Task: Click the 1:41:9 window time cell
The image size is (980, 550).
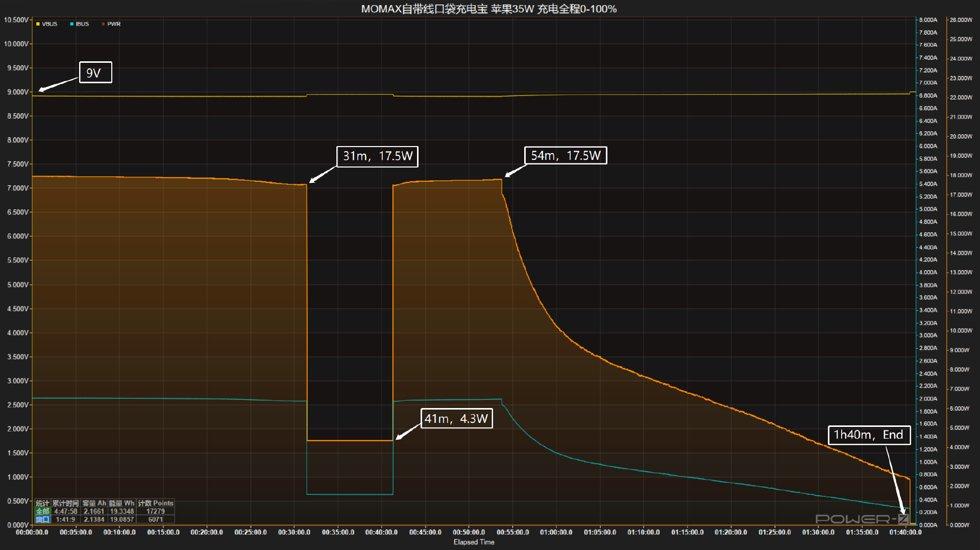Action: 66,519
